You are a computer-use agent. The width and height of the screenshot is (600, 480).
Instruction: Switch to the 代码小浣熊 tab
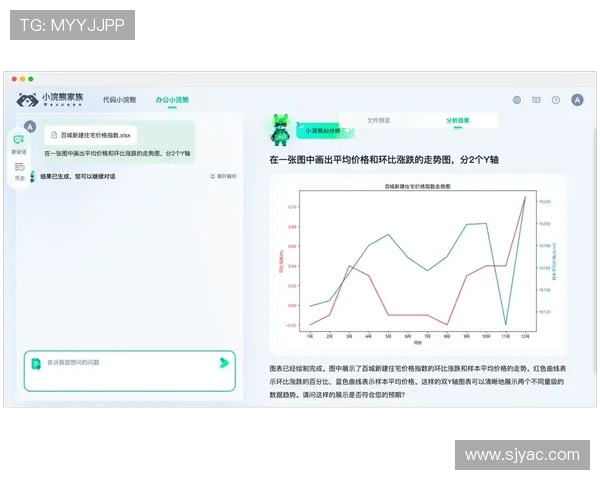pos(119,100)
